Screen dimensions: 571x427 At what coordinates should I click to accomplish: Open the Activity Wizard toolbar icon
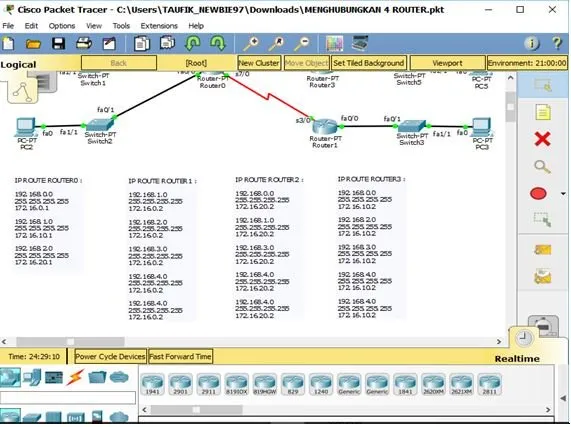pos(109,44)
